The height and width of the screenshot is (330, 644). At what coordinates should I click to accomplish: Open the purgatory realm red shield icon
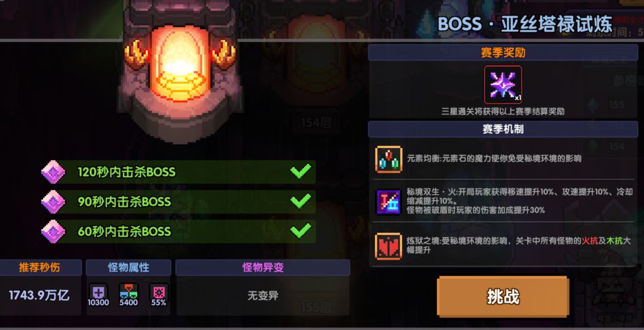[388, 246]
